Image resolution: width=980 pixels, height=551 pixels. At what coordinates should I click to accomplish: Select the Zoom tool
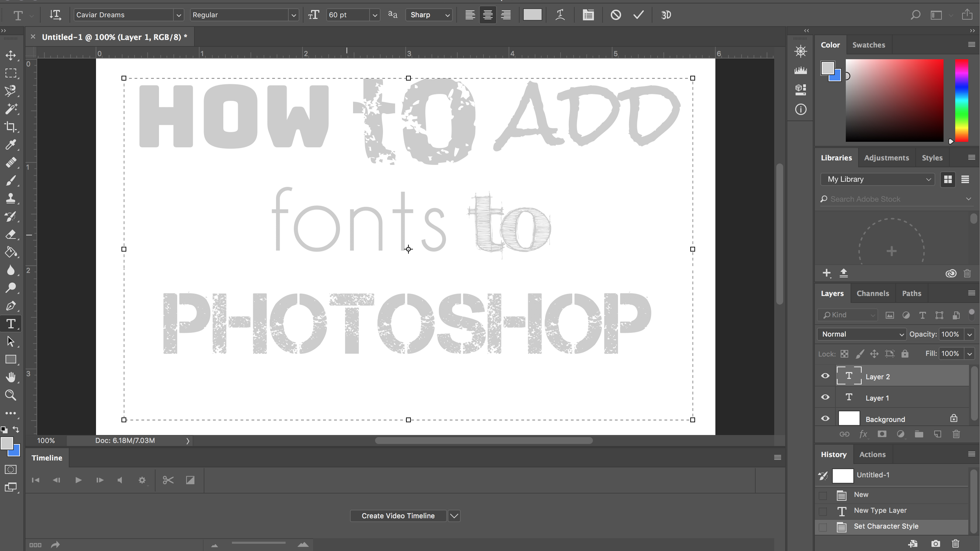point(11,396)
